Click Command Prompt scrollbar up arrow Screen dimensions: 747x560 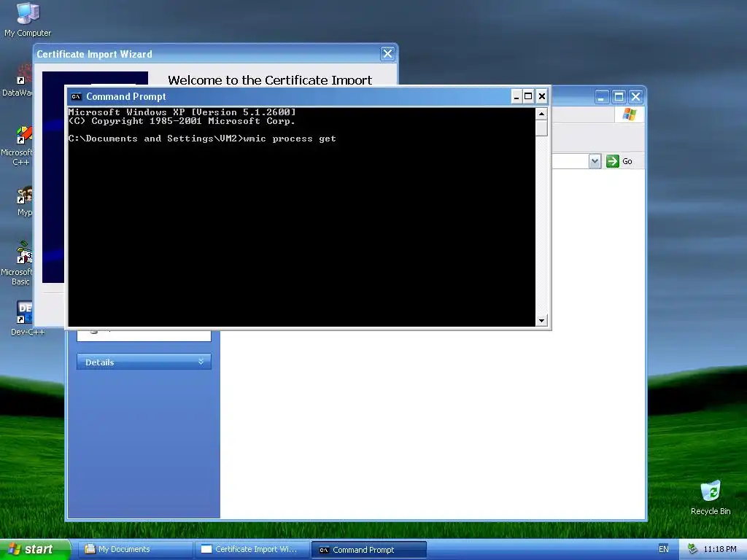[x=541, y=114]
